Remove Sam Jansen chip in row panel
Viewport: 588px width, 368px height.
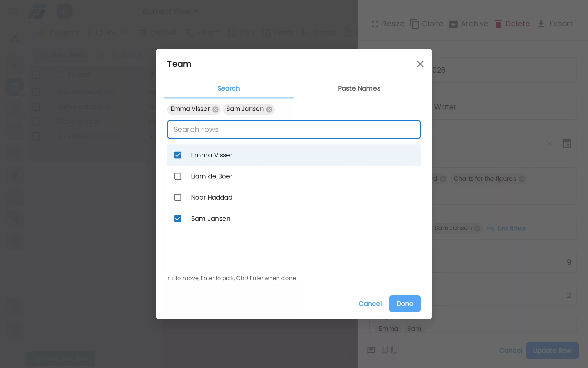tap(477, 229)
